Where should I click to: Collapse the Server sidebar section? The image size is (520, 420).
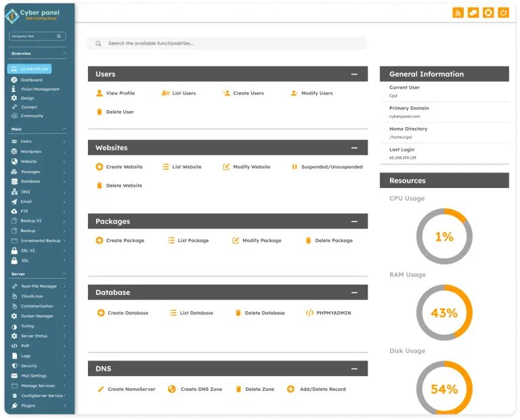click(x=64, y=274)
